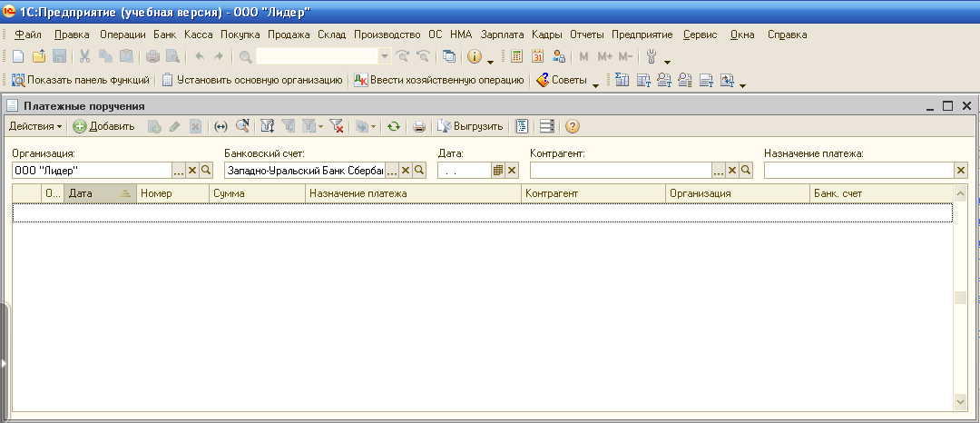
Task: Click the Paste clipboard icon
Action: [x=126, y=57]
